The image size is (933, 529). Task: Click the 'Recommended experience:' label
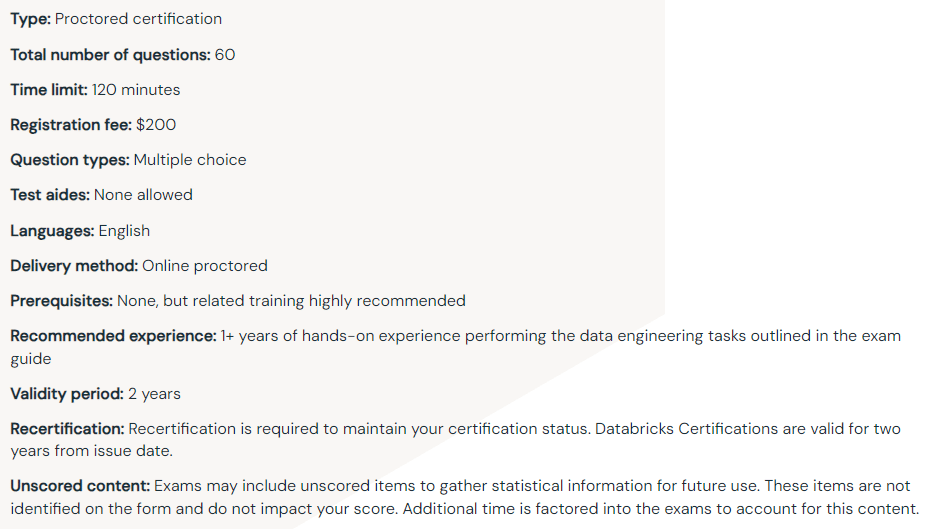point(113,336)
